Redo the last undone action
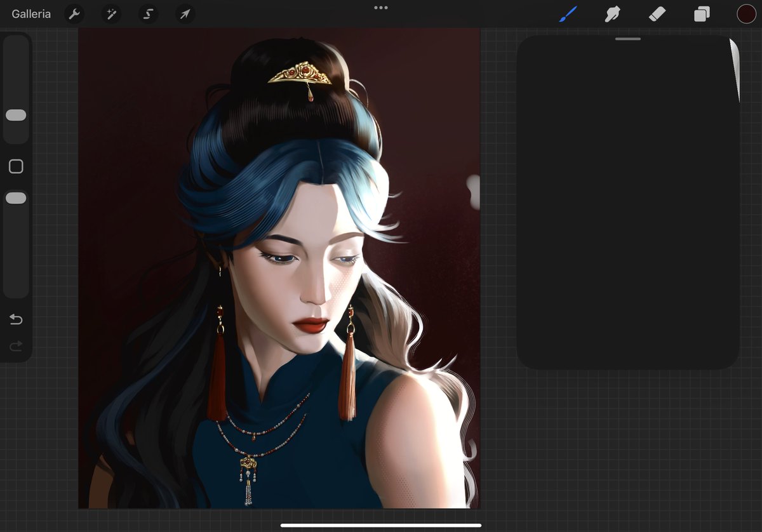 point(16,346)
